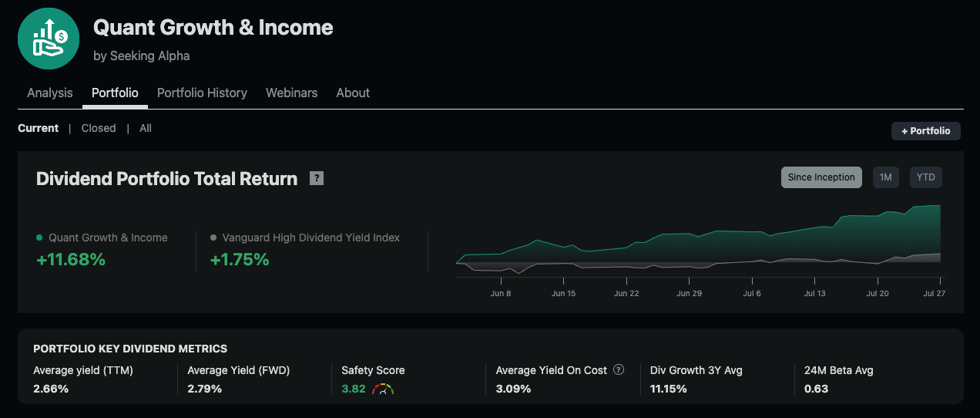Click the Jul 6 chart axis label
Image resolution: width=980 pixels, height=418 pixels.
[752, 294]
